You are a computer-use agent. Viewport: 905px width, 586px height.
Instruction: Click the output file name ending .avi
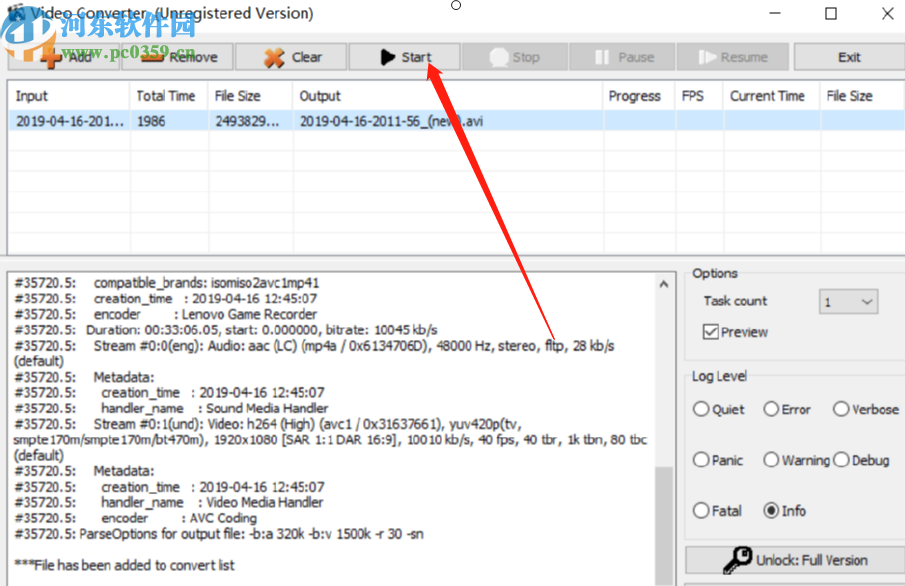[x=391, y=121]
